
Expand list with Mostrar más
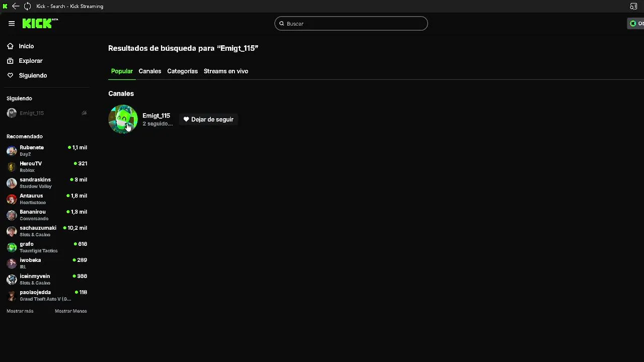tap(20, 311)
